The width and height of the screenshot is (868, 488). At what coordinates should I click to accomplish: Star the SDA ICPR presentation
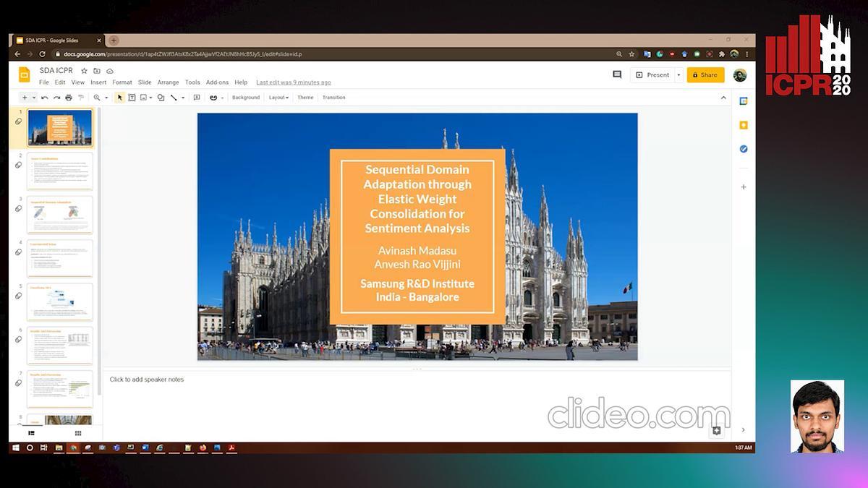point(84,71)
